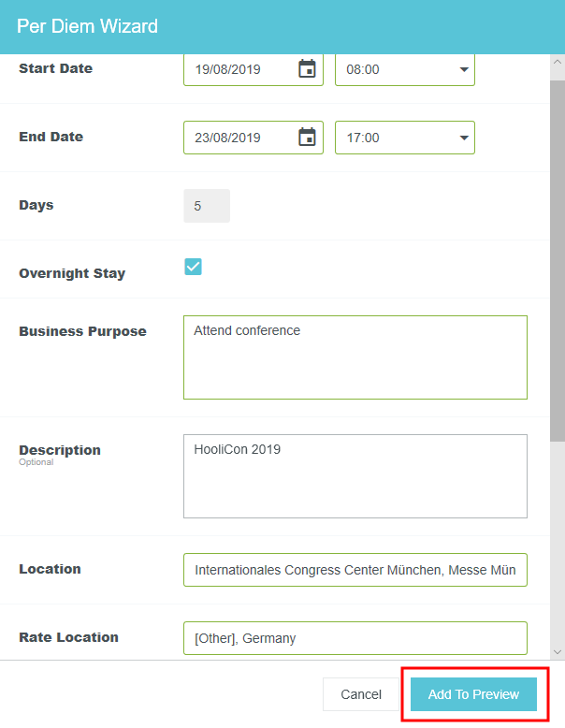565x728 pixels.
Task: Click the Start Date field showing 19/08/2019
Action: click(x=239, y=69)
